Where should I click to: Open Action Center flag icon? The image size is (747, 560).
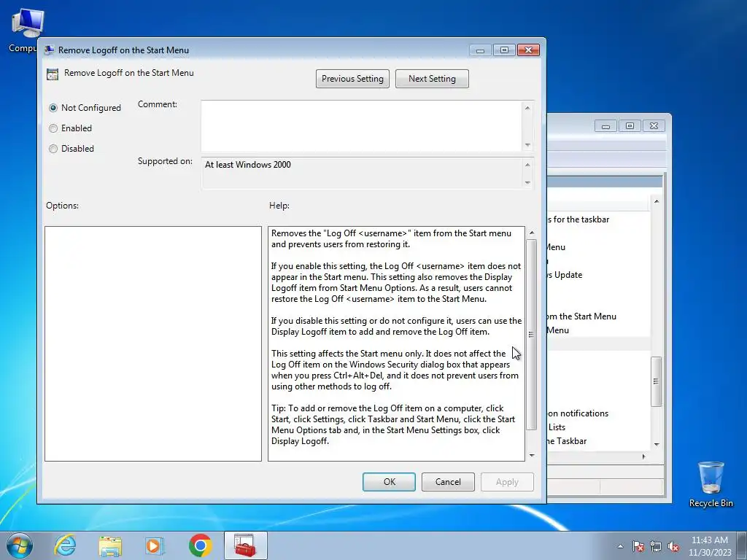tap(638, 546)
